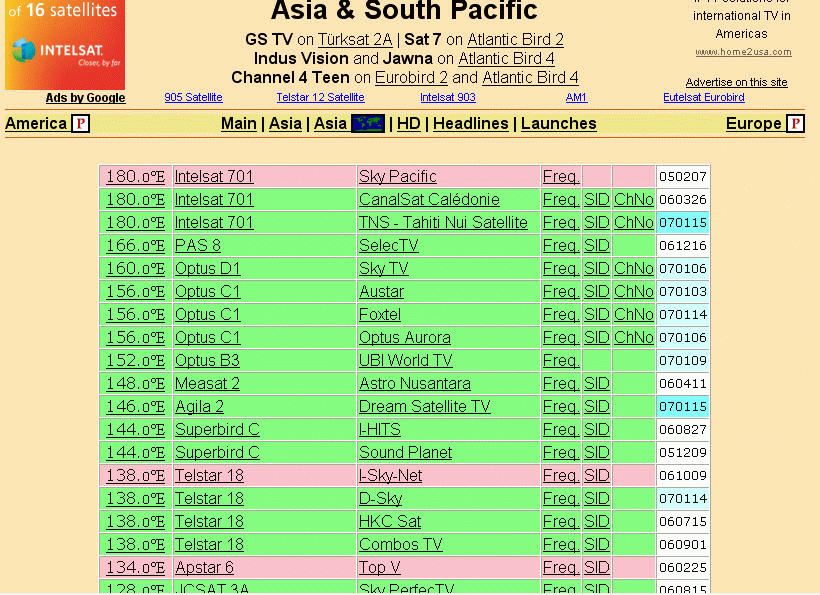Click 148.0°E position link

(x=135, y=384)
